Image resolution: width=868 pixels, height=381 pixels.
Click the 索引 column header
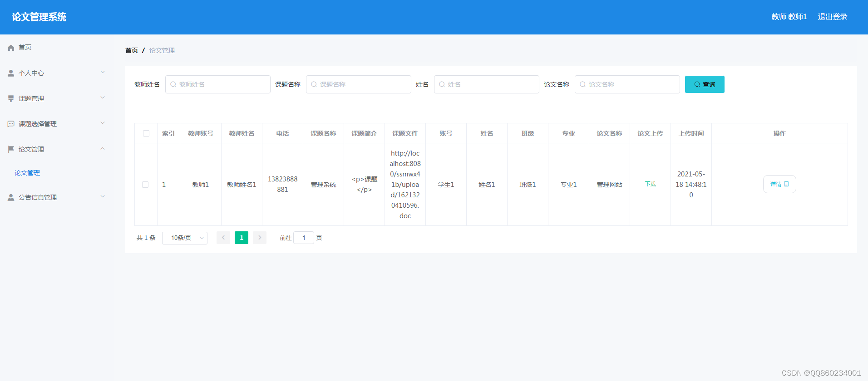click(x=168, y=133)
